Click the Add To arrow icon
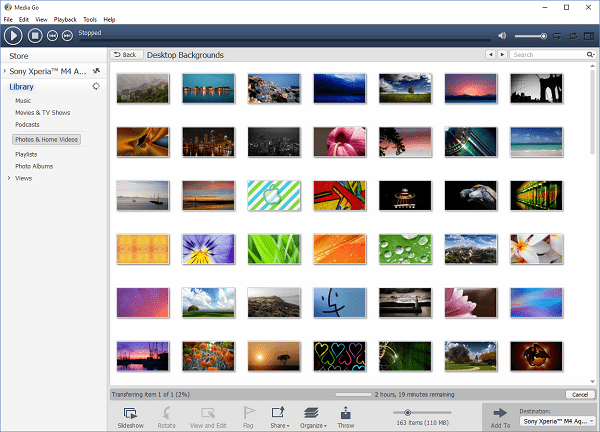Image resolution: width=600 pixels, height=432 pixels. coord(500,414)
